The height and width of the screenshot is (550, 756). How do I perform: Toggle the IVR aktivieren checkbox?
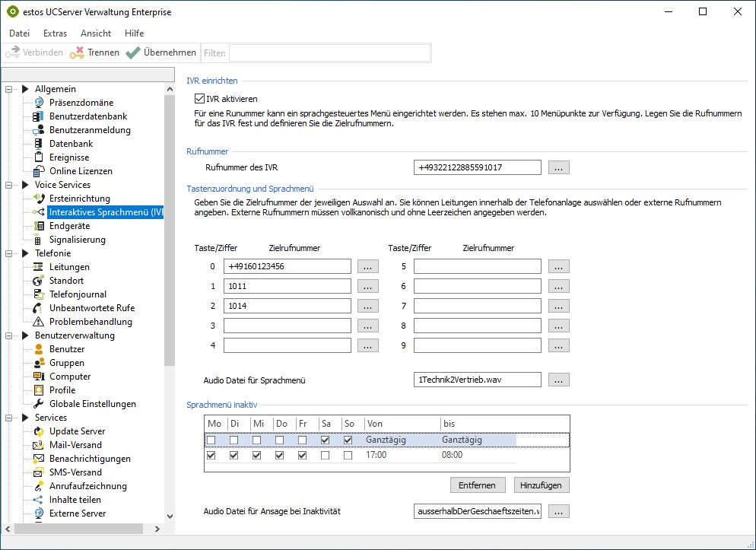pos(199,99)
